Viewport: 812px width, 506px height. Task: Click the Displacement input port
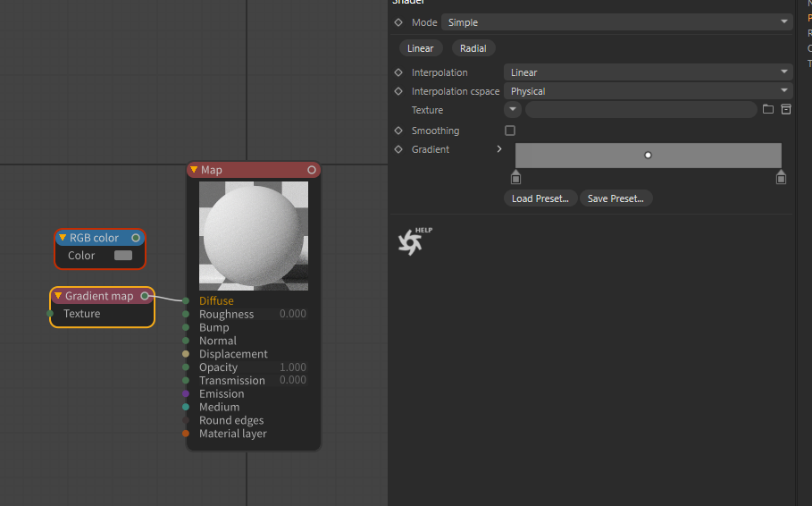point(186,354)
